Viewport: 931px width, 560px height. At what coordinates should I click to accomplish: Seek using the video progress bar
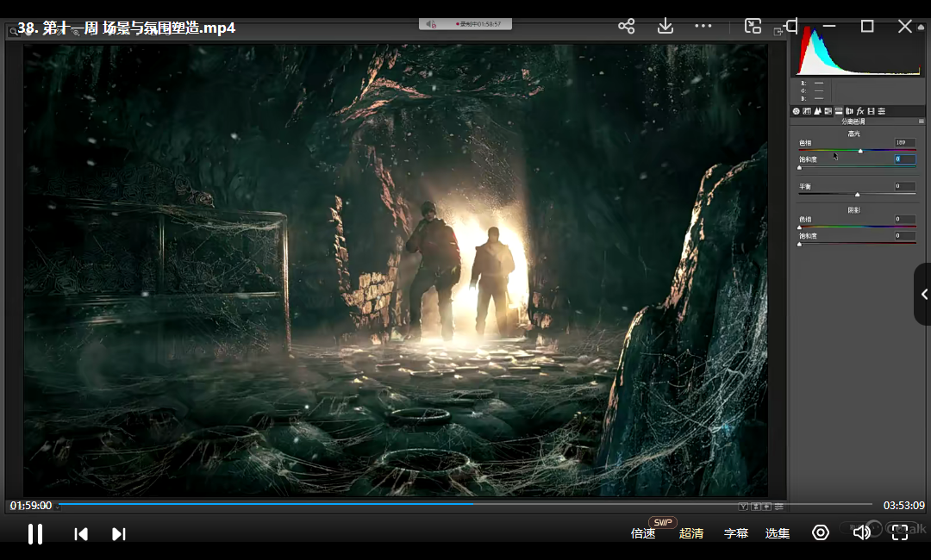point(465,504)
